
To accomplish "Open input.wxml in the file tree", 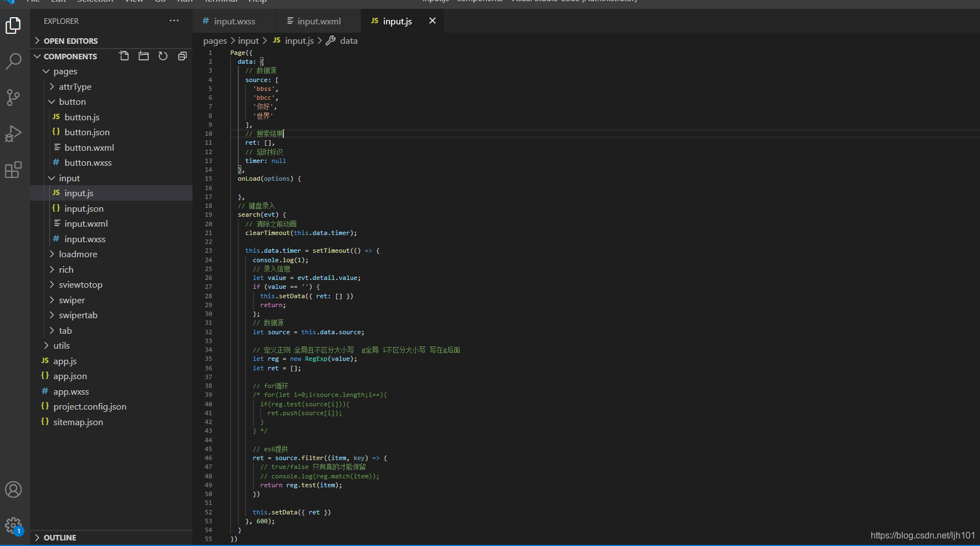I will tap(111, 223).
